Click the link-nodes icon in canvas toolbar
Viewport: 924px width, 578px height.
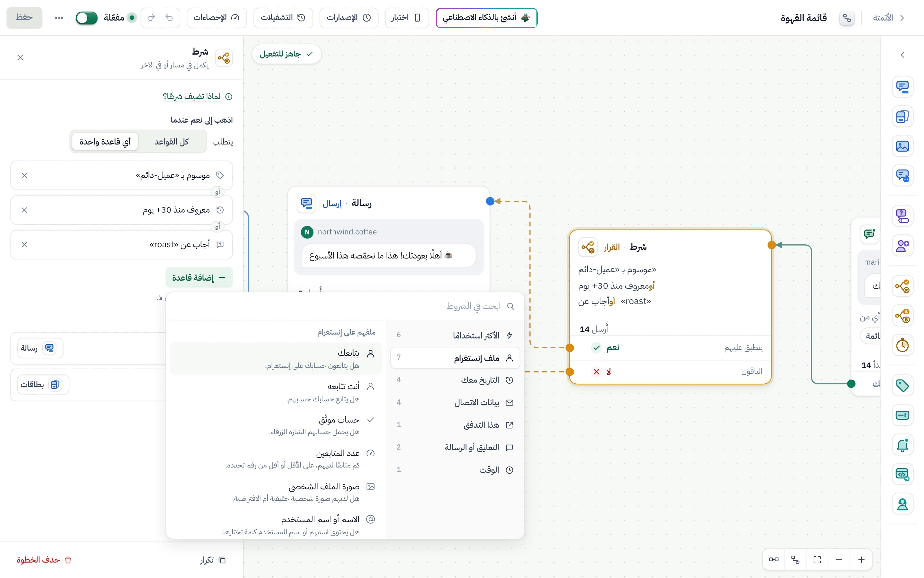774,560
